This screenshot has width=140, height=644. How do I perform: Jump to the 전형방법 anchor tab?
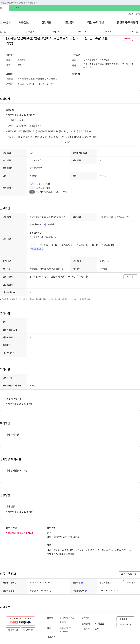click(x=108, y=32)
